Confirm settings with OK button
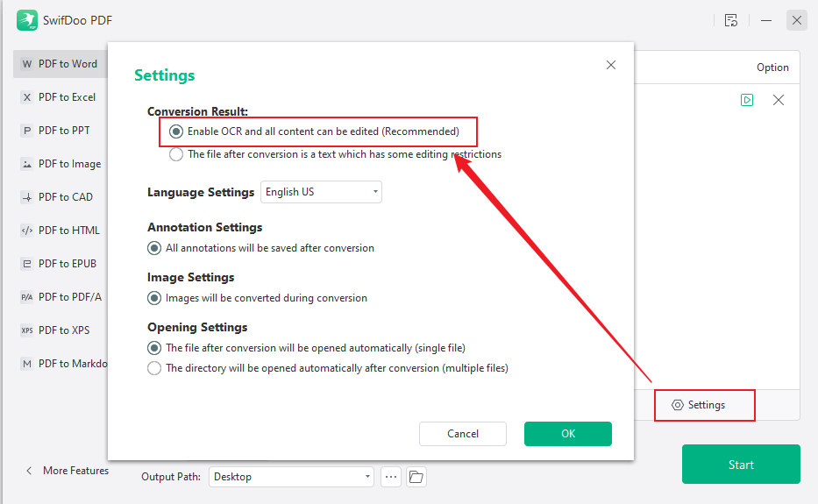818x504 pixels. 568,434
